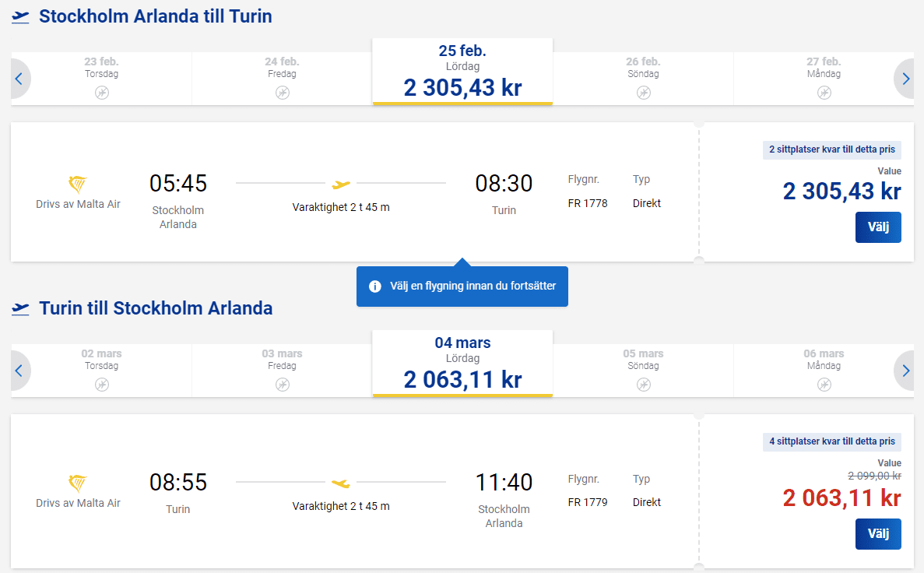Select the 04 mars Lördag date tab
The height and width of the screenshot is (573, 924).
point(462,364)
